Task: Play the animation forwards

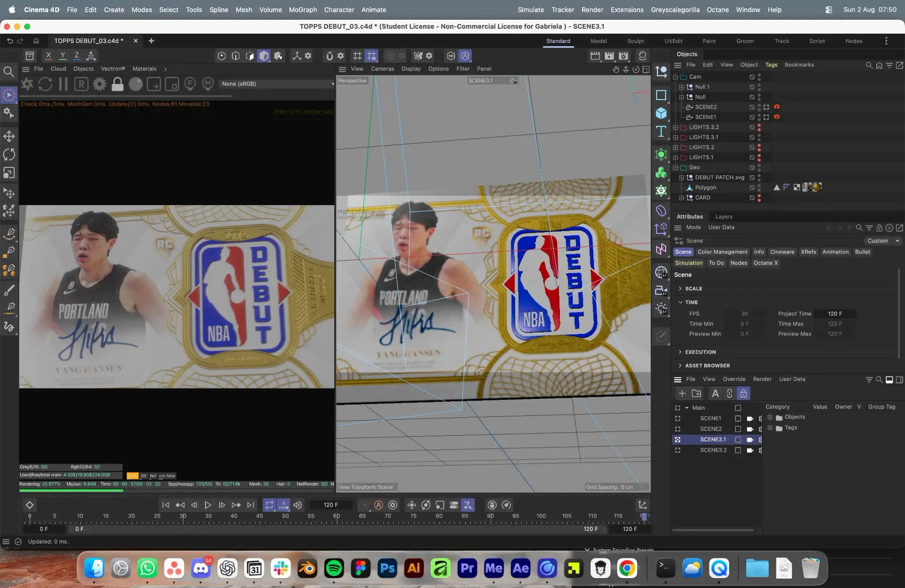Action: tap(208, 505)
